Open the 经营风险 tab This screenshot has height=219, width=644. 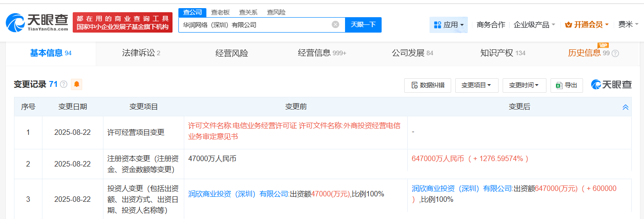(x=232, y=53)
